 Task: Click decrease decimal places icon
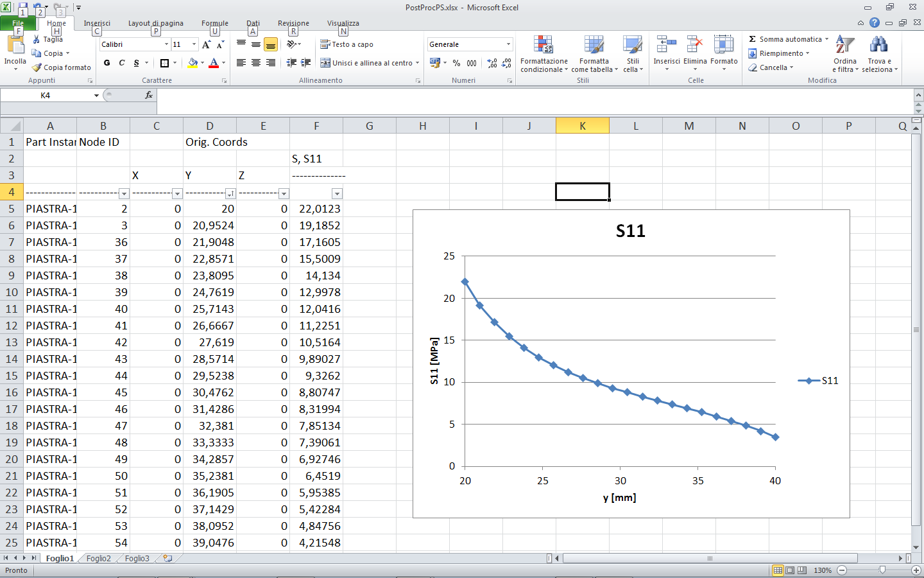pos(506,63)
